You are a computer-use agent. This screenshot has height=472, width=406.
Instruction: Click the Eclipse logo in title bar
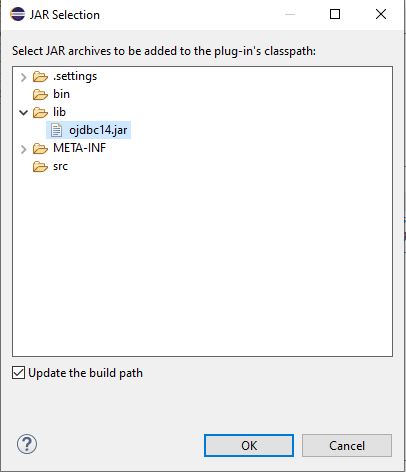pyautogui.click(x=17, y=14)
